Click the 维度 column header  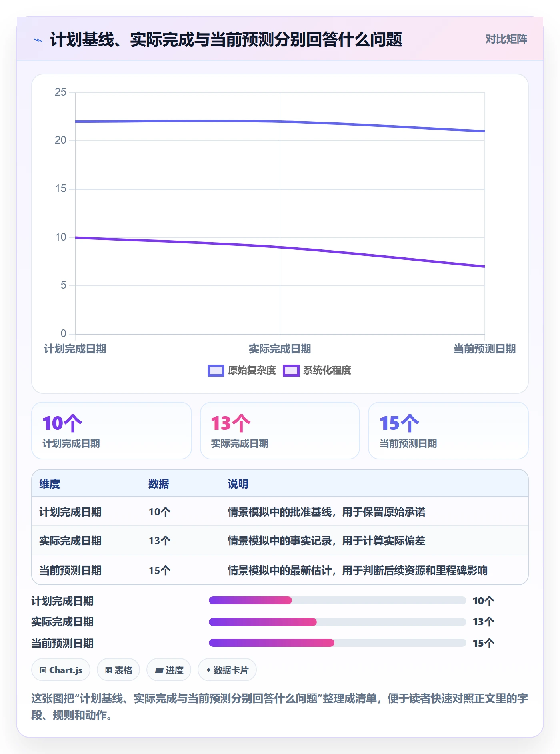50,484
